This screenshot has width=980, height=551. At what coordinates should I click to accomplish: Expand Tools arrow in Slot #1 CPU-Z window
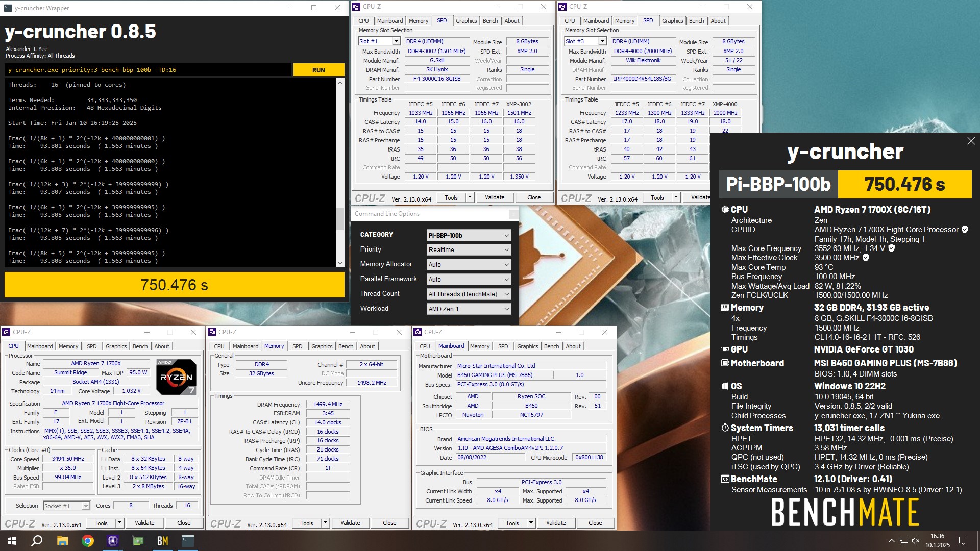point(470,197)
